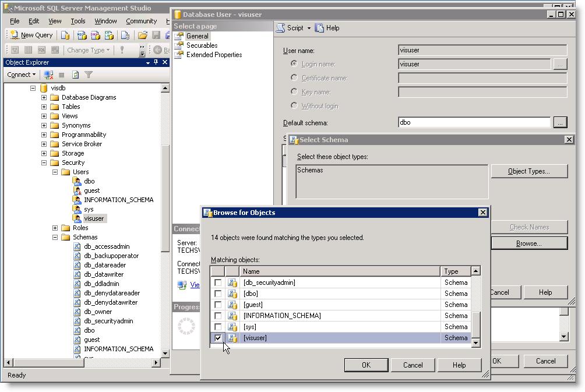Click Default schema ellipsis button
This screenshot has width=585, height=392.
tap(560, 122)
